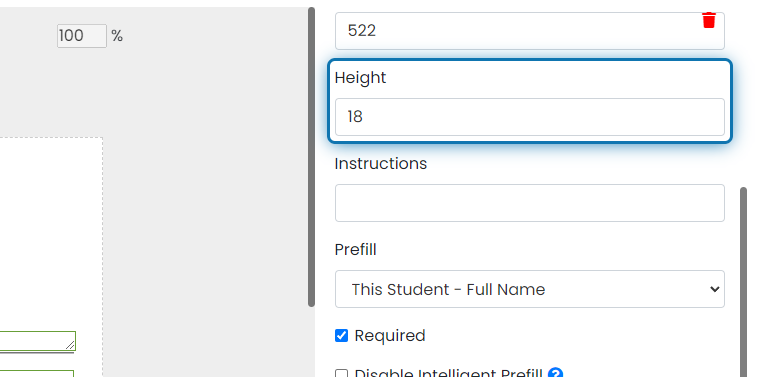Click the Height label

(x=360, y=77)
